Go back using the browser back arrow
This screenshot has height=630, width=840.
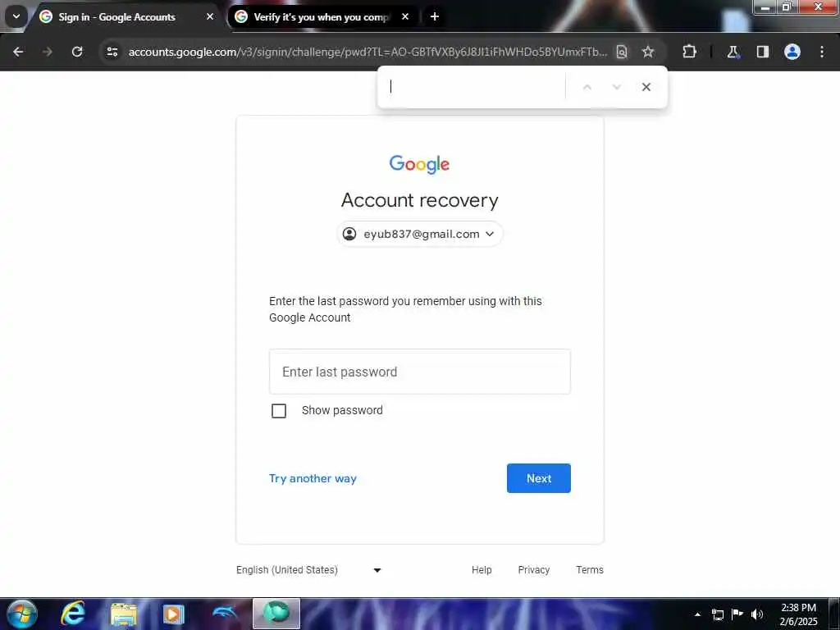pyautogui.click(x=18, y=52)
